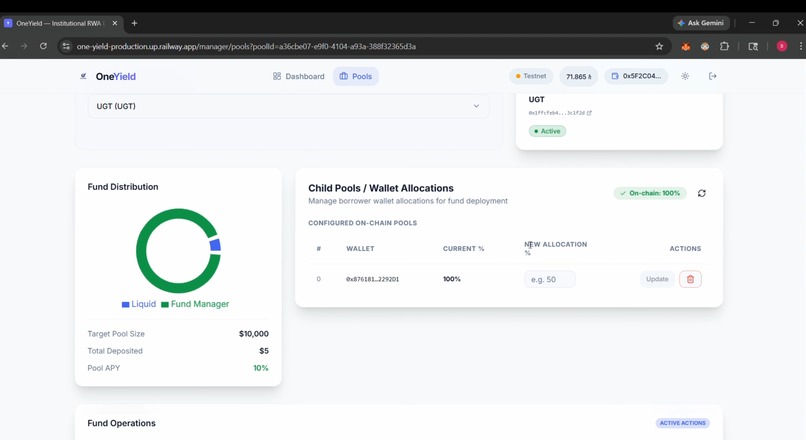Image resolution: width=806 pixels, height=440 pixels.
Task: Reload the browser page
Action: (x=43, y=46)
